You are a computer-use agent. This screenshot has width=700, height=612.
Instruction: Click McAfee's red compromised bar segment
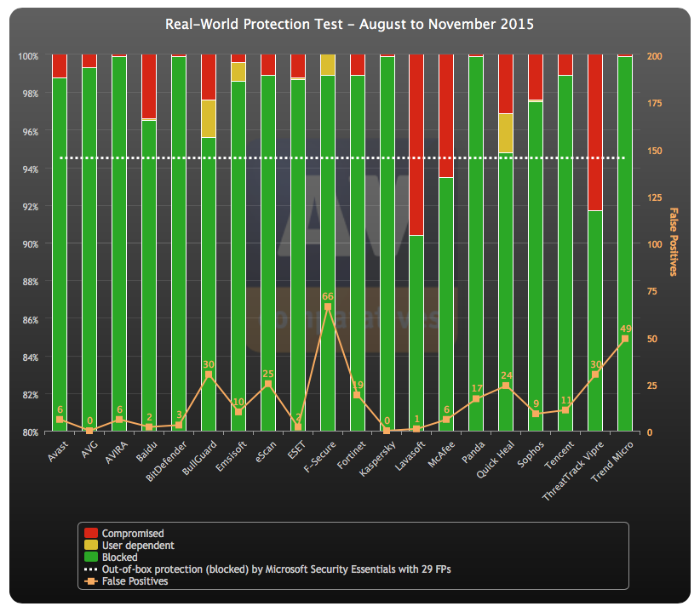[446, 116]
